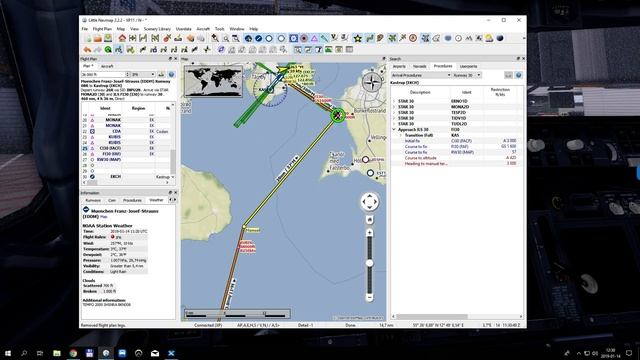Viewport: 640px width, 360px height.
Task: Collapse the Approach ILS 30 row
Action: click(394, 129)
